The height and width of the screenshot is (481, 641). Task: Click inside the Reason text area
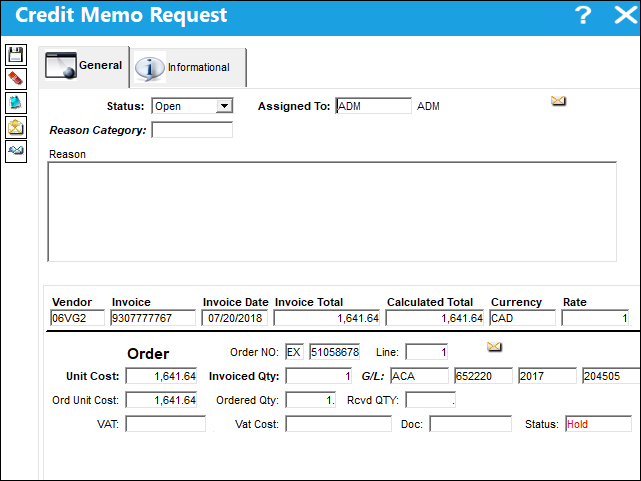[332, 212]
